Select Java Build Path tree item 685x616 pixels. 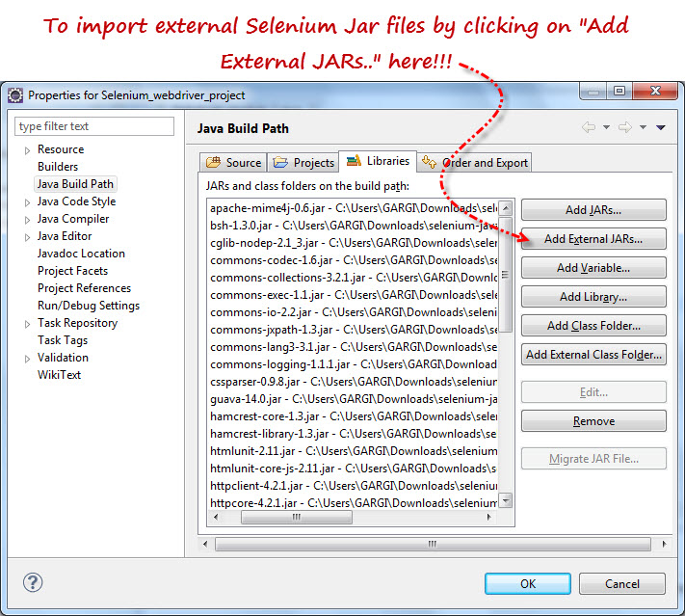click(x=75, y=184)
